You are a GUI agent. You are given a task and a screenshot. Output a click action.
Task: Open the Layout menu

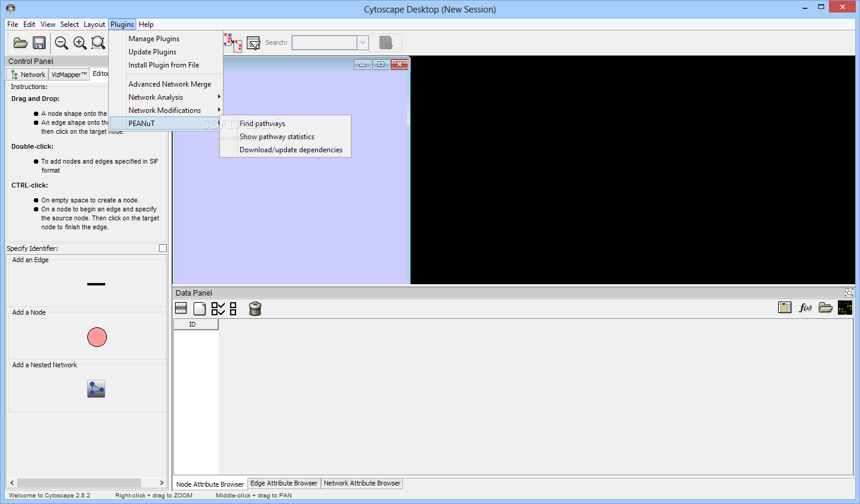94,24
